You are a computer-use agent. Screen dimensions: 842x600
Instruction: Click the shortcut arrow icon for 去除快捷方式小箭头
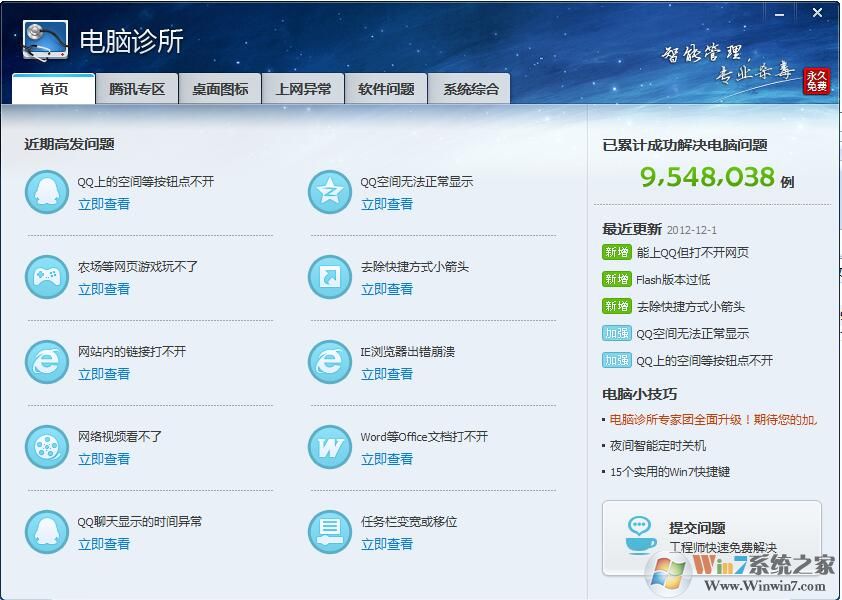pyautogui.click(x=328, y=278)
